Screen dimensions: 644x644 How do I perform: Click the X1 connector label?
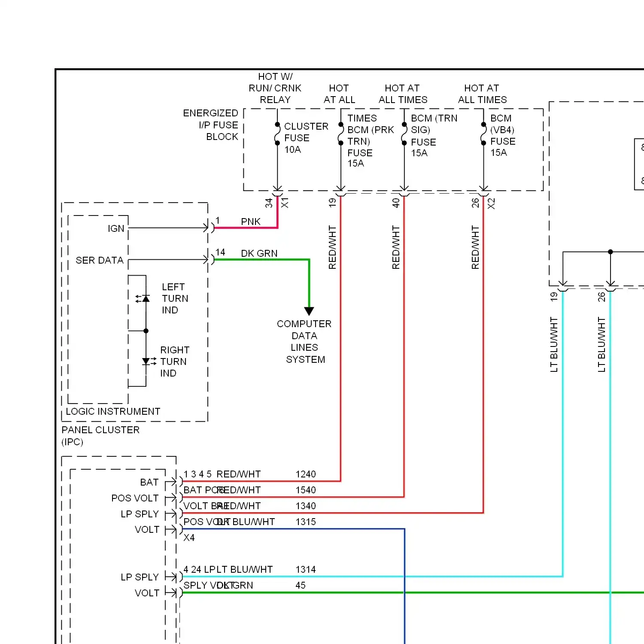tap(285, 203)
